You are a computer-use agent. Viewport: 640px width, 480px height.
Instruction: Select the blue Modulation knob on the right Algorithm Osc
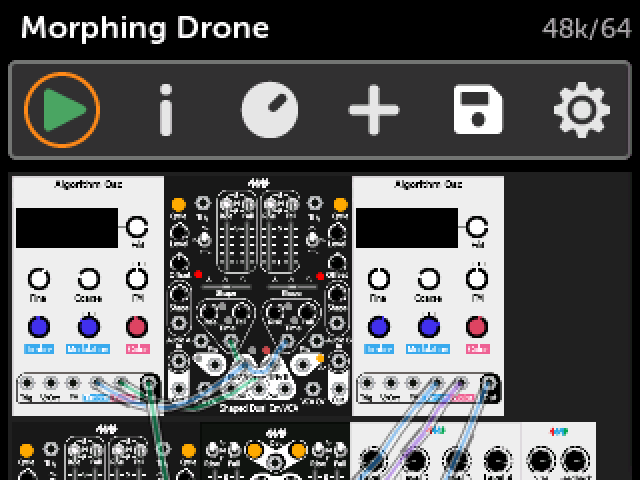429,327
